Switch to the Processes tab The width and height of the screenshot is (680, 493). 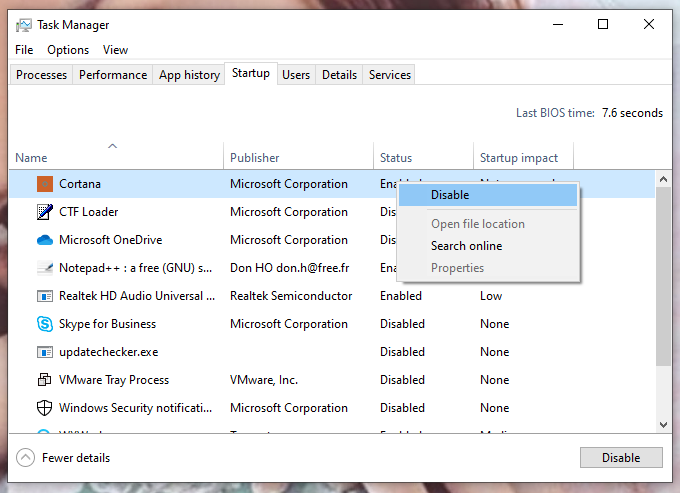click(x=42, y=75)
